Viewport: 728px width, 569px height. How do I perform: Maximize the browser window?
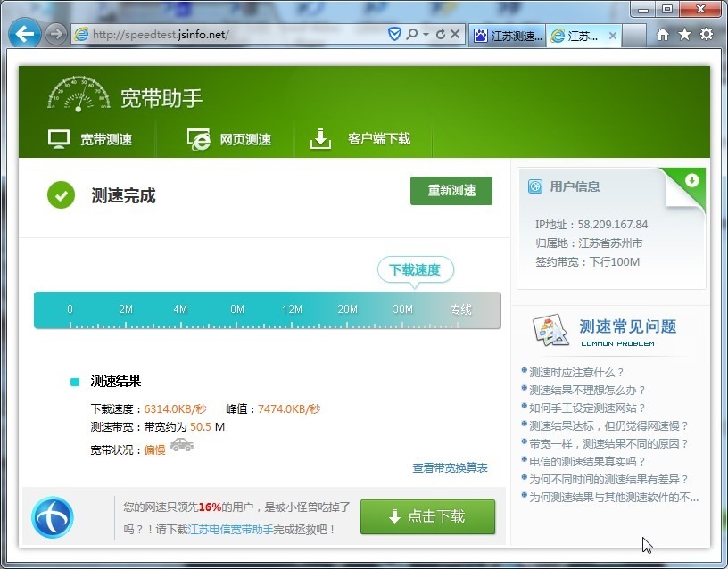(x=666, y=9)
